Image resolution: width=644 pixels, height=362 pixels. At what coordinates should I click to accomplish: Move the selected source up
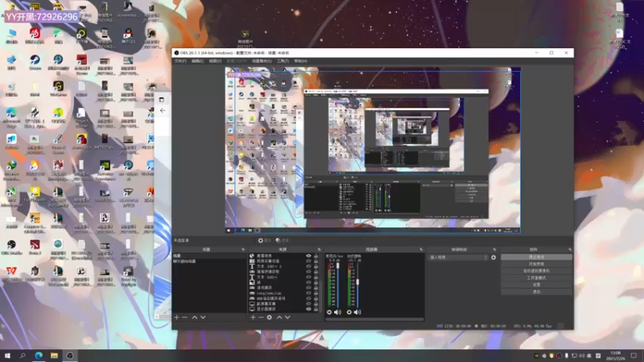coord(279,317)
